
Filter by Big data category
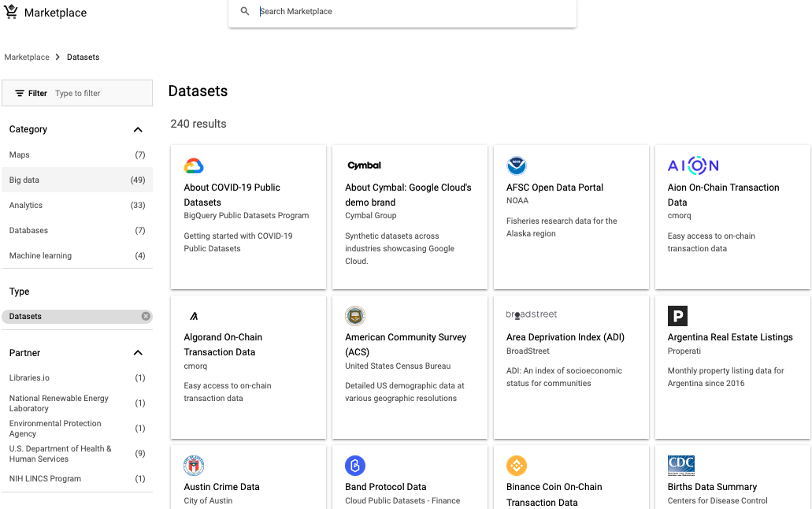[24, 180]
